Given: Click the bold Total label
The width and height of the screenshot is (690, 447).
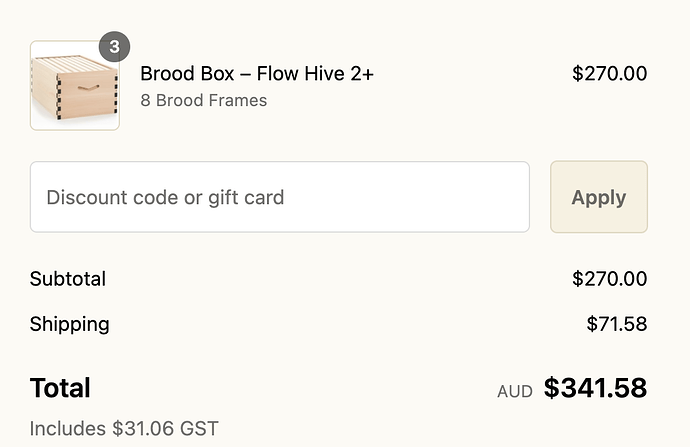Looking at the screenshot, I should click(x=60, y=388).
